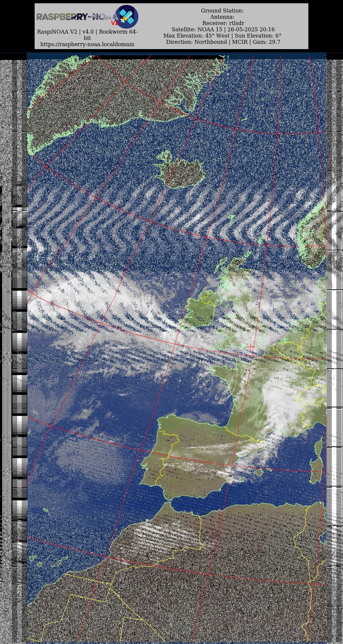343x644 pixels.
Task: Click the 'Satellite: NOAA 15 | 26-05-2025 20:16' line
Action: tap(223, 29)
